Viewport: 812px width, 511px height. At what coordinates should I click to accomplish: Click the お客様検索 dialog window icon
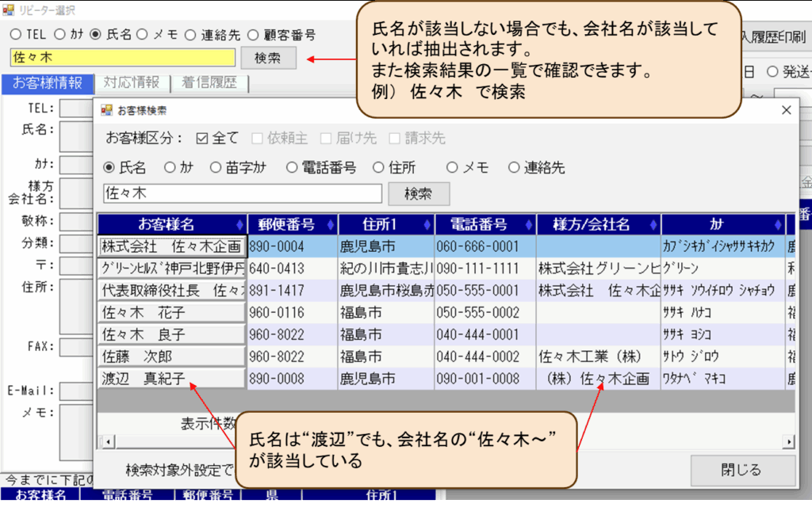tap(106, 111)
